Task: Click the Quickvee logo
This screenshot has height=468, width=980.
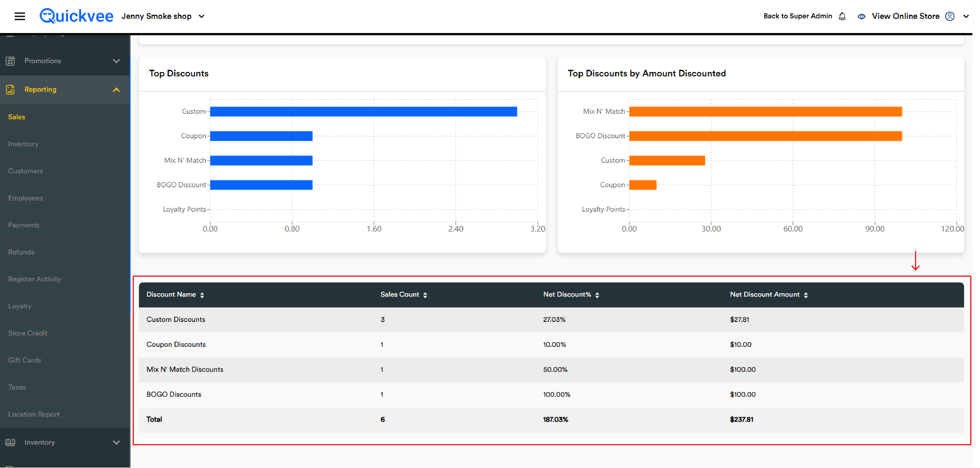Action: coord(76,16)
